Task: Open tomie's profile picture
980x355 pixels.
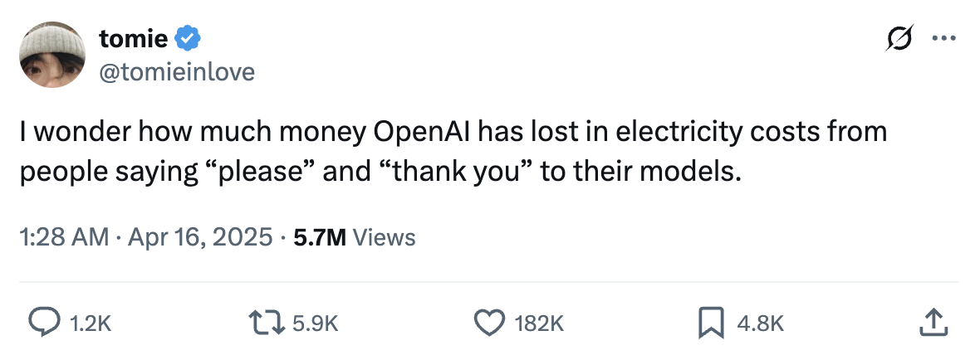Action: click(54, 55)
